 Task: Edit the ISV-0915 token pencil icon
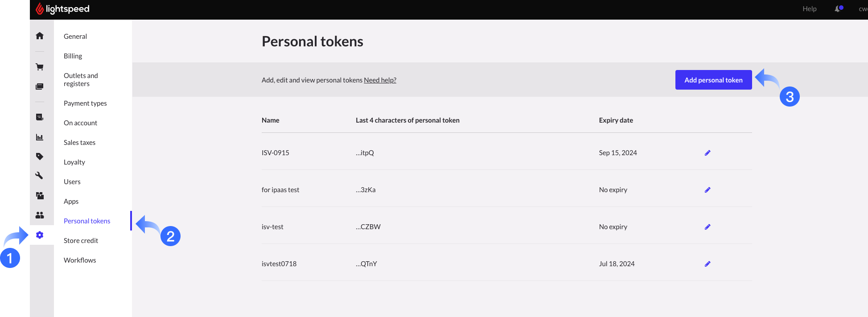[x=708, y=153]
